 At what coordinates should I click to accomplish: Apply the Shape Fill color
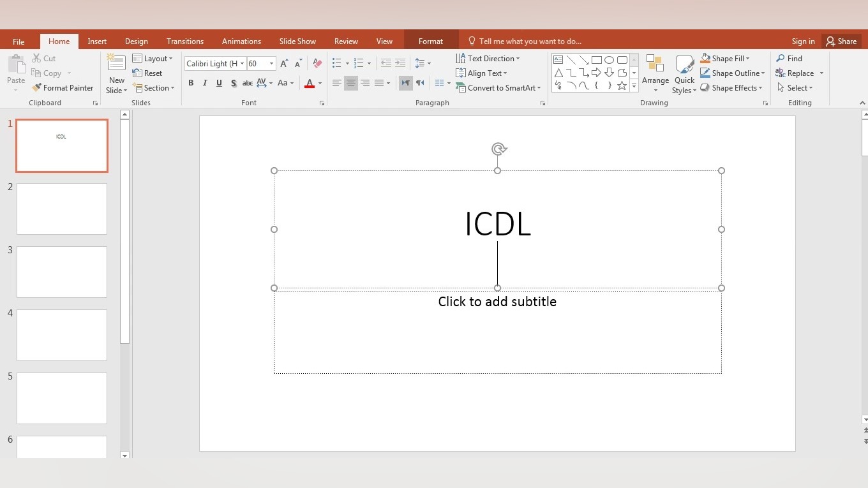[x=705, y=59]
